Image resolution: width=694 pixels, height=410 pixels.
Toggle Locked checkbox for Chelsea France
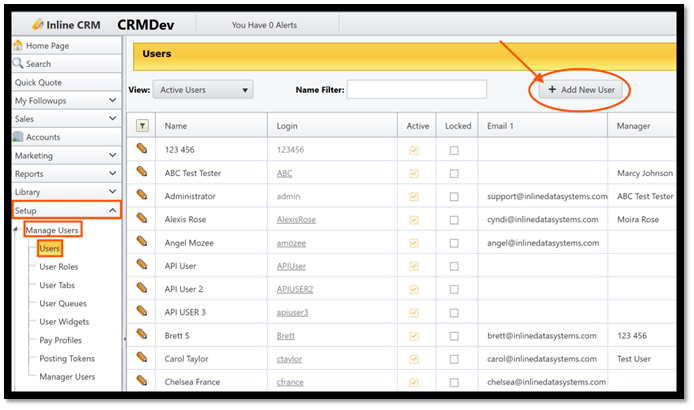coord(454,383)
